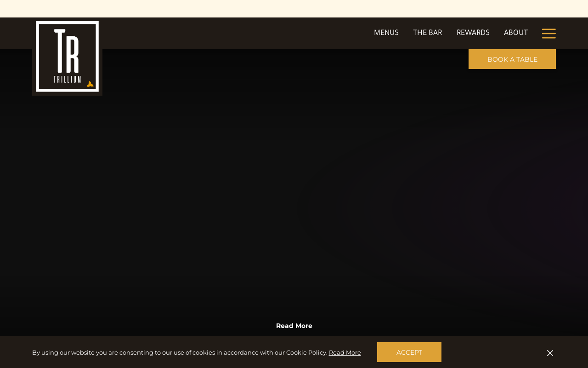Accept the cookie policy

click(x=409, y=352)
